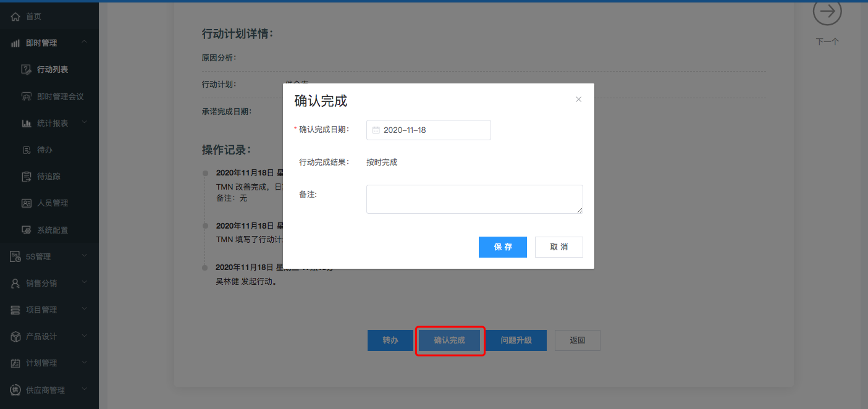The image size is (868, 409).
Task: Click the 人员管理 icon
Action: point(26,203)
